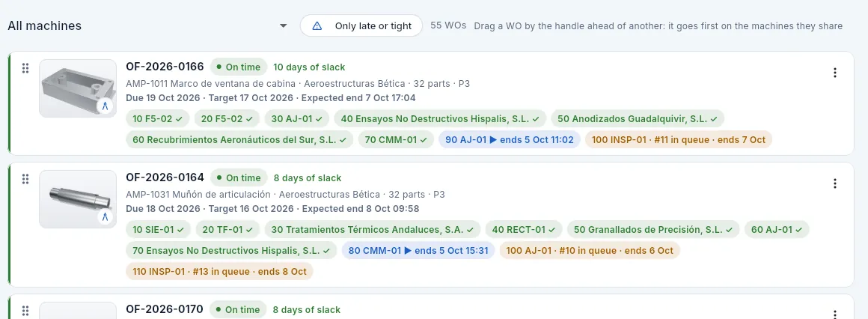The height and width of the screenshot is (319, 868).
Task: Open work order OF-2026-0166 title
Action: [165, 67]
